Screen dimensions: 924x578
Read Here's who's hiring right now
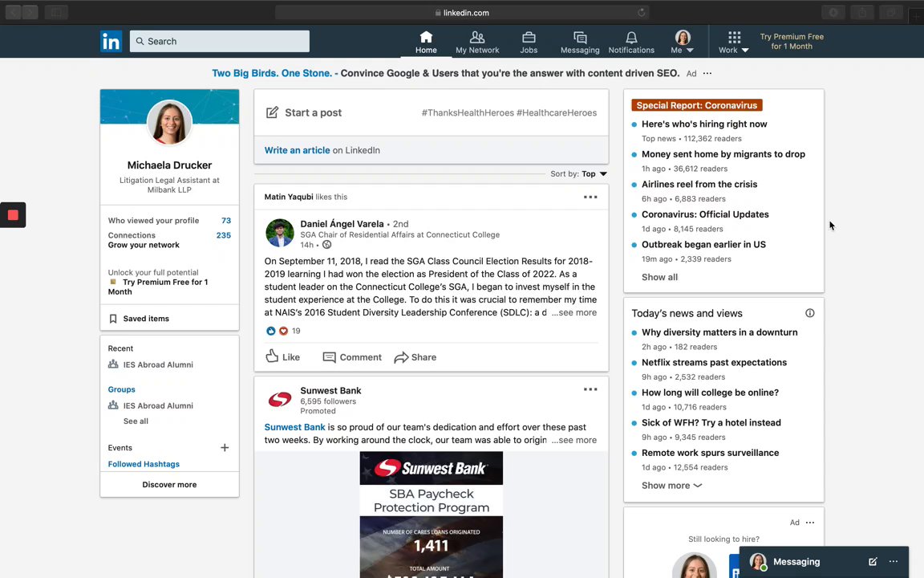tap(704, 124)
